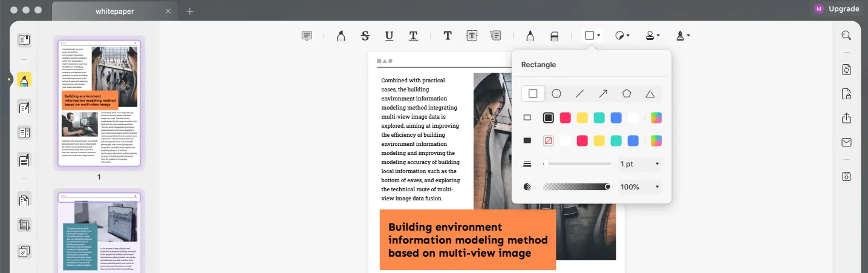Activate the strikethrough text tool

[365, 36]
